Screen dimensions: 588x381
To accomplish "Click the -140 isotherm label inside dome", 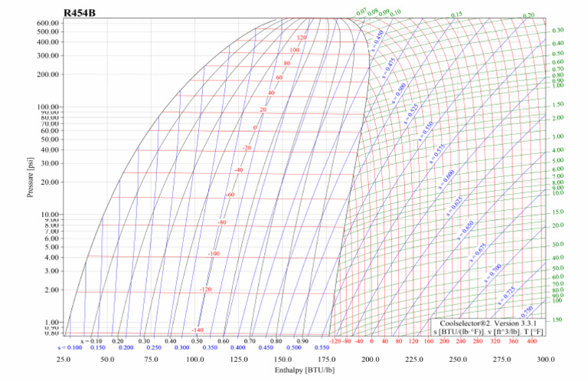I will point(198,330).
